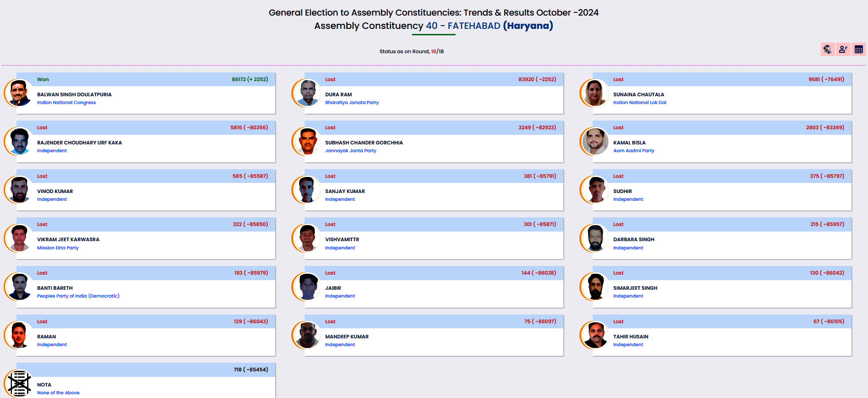This screenshot has width=868, height=398.
Task: Click the Mission Ekta Party label
Action: tap(58, 248)
